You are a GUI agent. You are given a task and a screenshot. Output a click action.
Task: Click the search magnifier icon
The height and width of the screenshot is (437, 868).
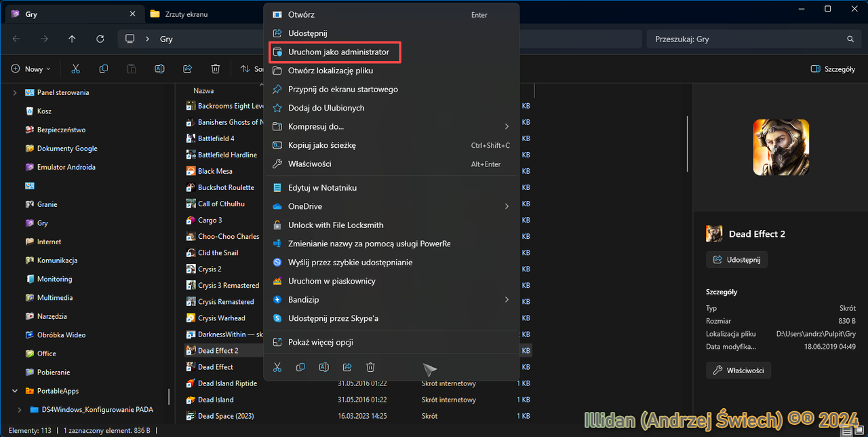(850, 39)
